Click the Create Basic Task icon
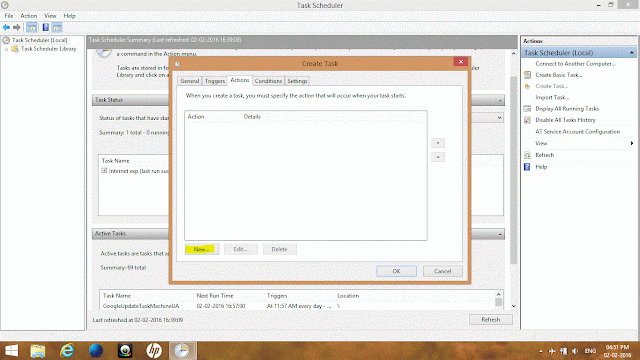 pos(527,75)
